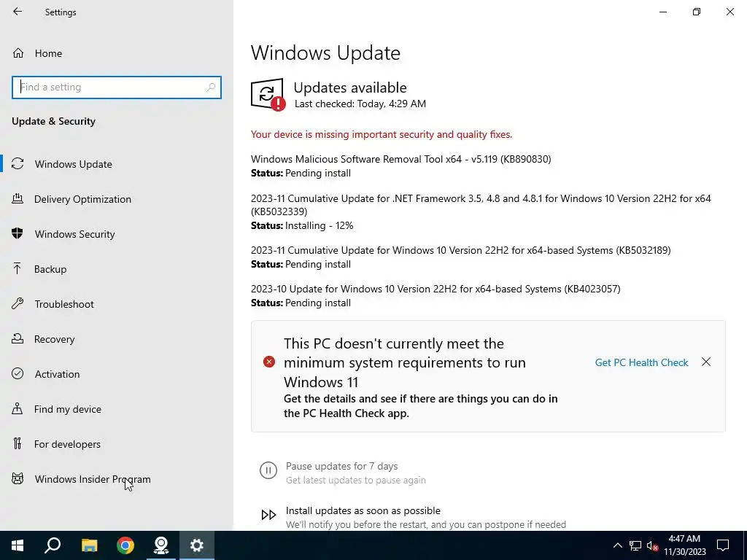Click the Activation checkmark circle icon

tap(18, 373)
